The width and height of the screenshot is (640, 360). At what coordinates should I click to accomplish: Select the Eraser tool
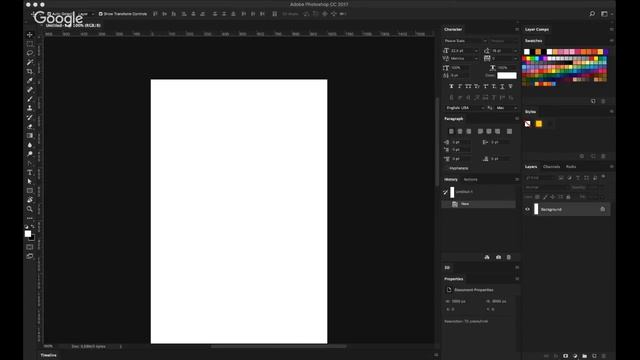[30, 127]
